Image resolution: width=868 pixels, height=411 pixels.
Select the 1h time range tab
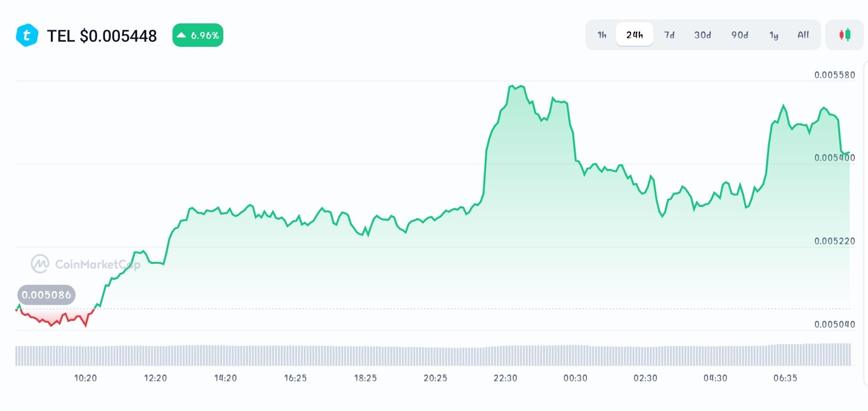tap(602, 35)
